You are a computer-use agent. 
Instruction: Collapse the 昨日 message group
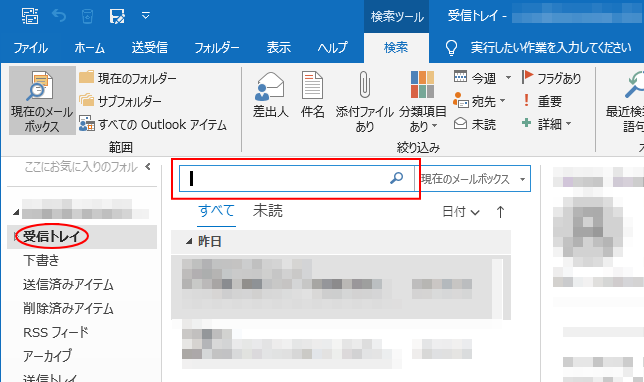point(189,241)
